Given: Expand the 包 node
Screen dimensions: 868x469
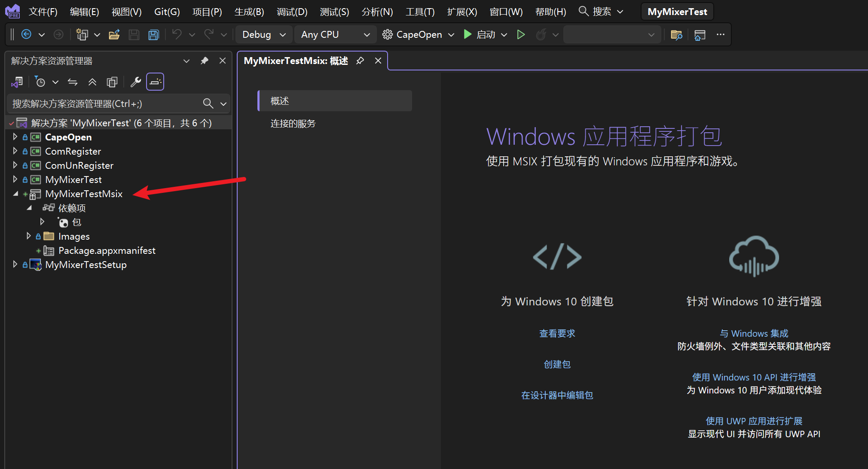Looking at the screenshot, I should [42, 222].
